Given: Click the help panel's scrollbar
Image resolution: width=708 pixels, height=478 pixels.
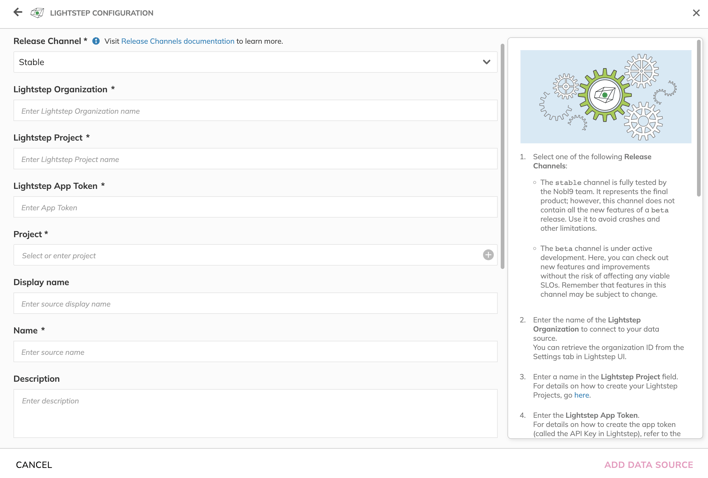Looking at the screenshot, I should tap(699, 118).
